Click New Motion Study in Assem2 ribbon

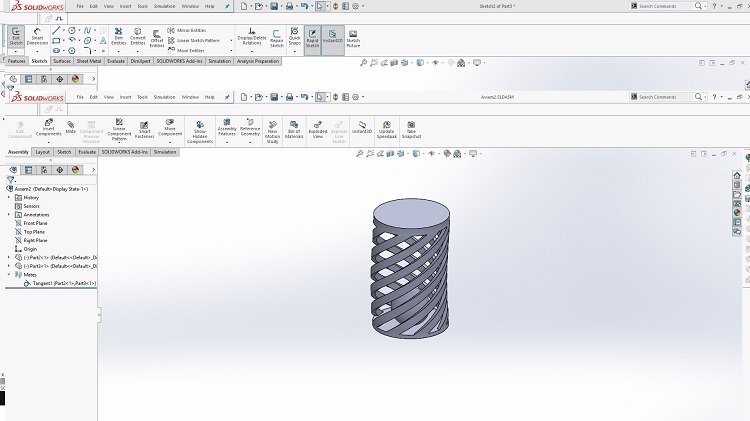tap(272, 132)
